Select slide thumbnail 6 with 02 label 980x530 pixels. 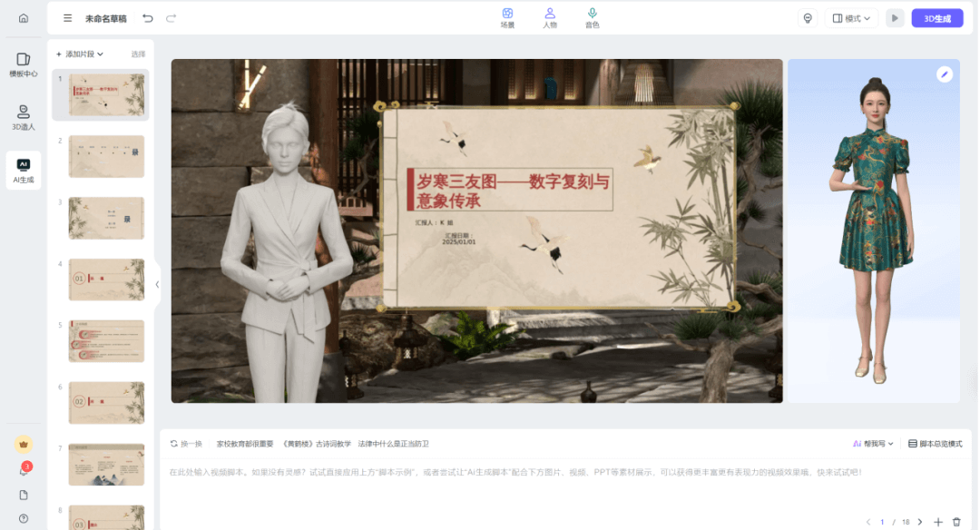click(x=106, y=403)
